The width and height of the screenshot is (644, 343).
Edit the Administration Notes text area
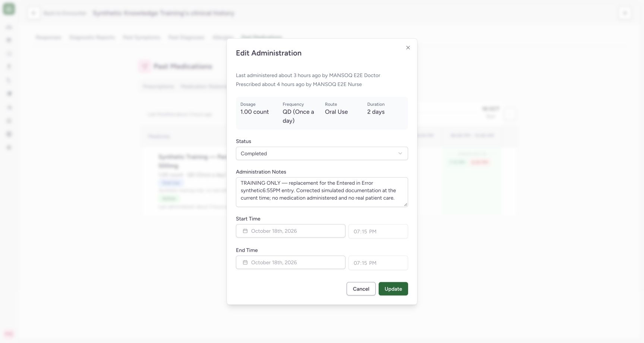click(x=322, y=192)
